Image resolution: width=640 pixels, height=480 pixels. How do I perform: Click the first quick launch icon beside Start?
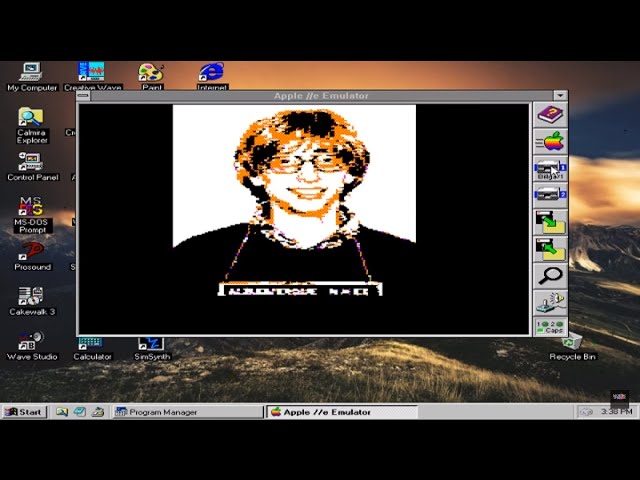(x=62, y=412)
